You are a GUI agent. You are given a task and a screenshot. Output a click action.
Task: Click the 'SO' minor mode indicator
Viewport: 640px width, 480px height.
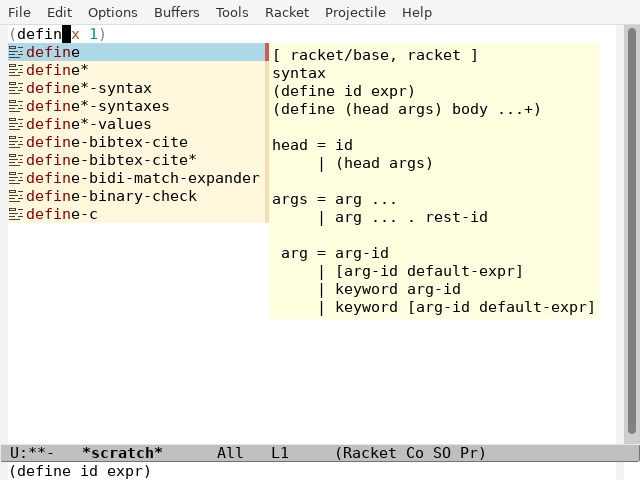442,453
